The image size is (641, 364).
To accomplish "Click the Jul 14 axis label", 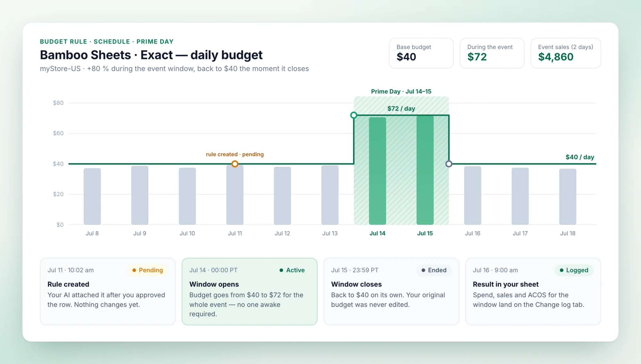I will 378,233.
